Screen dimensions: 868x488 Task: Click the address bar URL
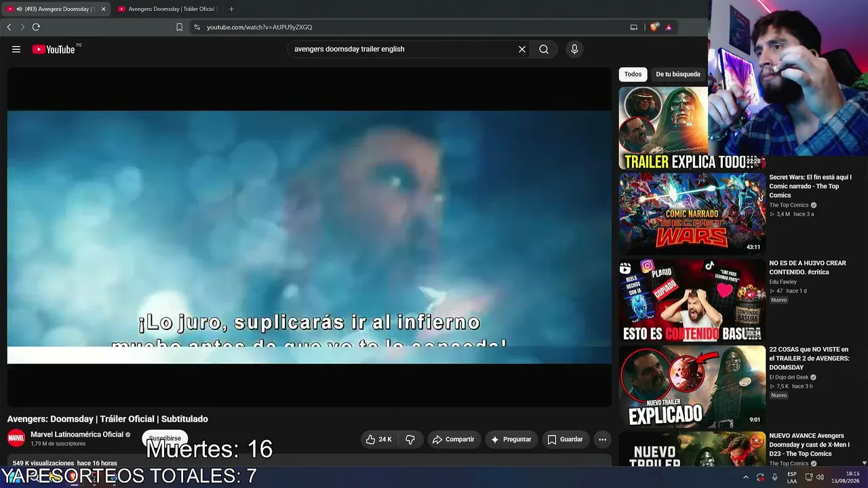259,27
